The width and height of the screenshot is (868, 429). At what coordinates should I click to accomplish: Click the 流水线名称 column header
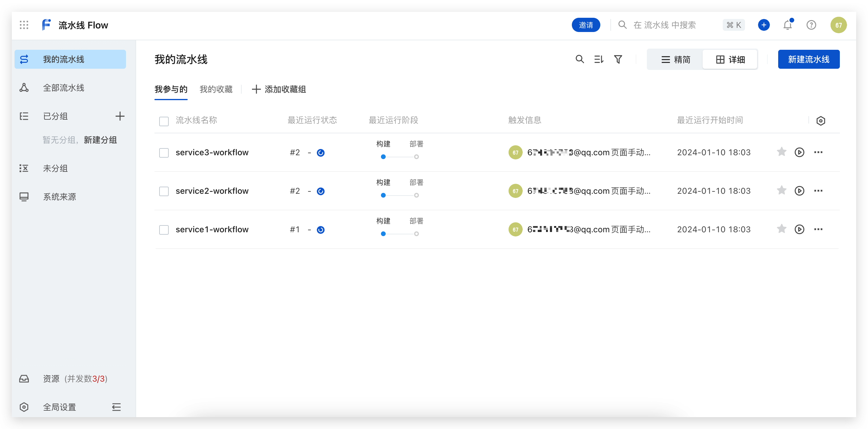[196, 120]
